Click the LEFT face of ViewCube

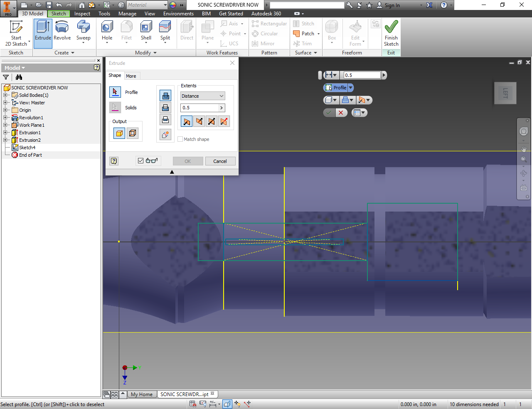pyautogui.click(x=505, y=93)
